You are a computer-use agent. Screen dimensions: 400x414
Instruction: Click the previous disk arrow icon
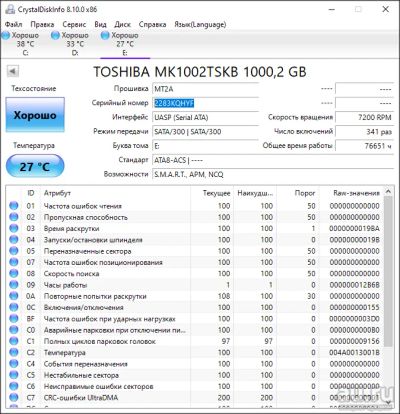coord(13,71)
